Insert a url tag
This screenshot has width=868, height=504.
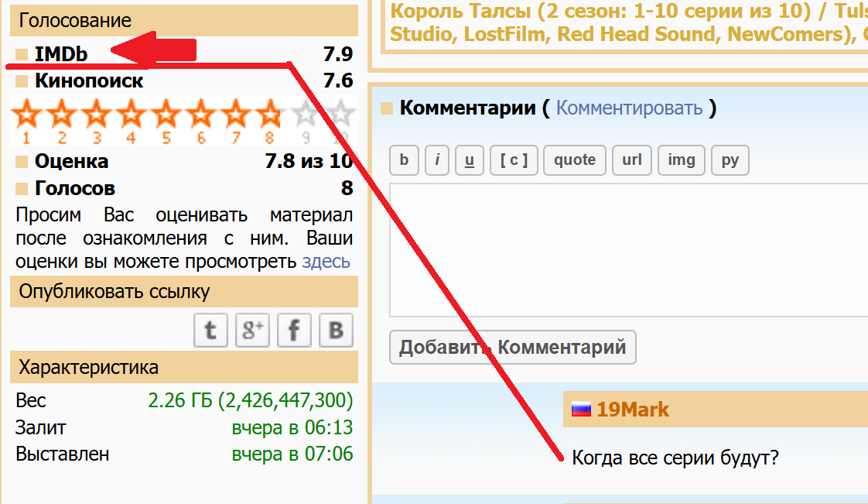(632, 160)
